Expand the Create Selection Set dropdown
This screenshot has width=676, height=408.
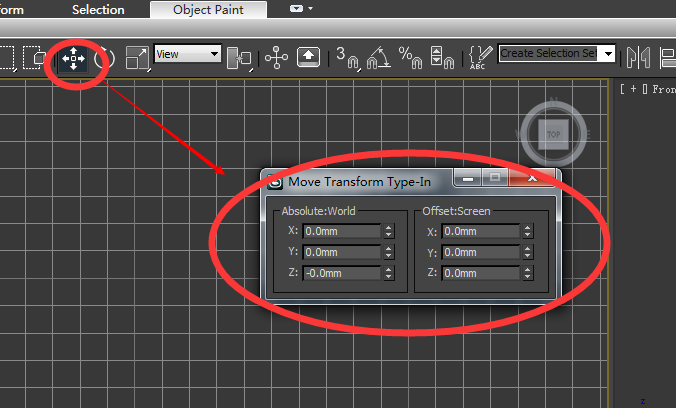[x=608, y=53]
